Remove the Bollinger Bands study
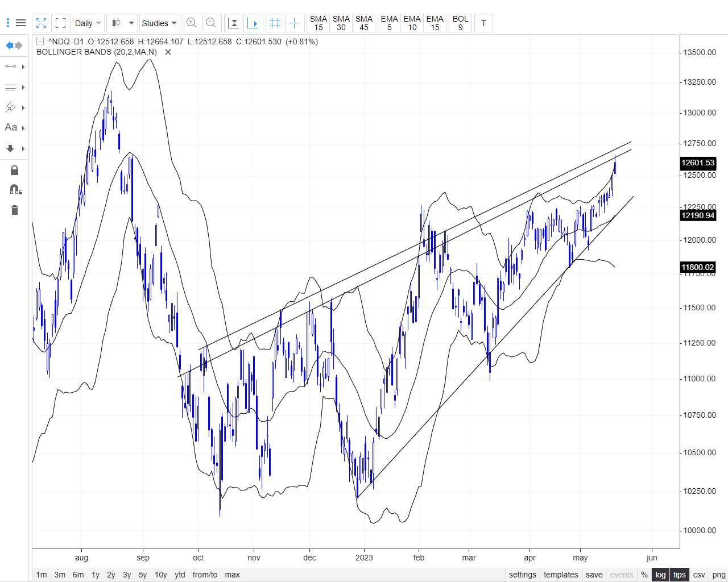The width and height of the screenshot is (728, 582). pyautogui.click(x=168, y=52)
